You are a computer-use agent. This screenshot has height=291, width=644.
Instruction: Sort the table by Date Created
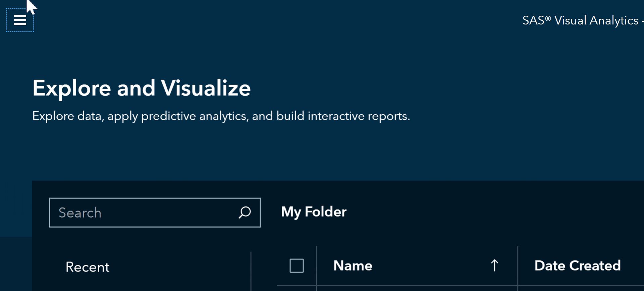coord(577,266)
